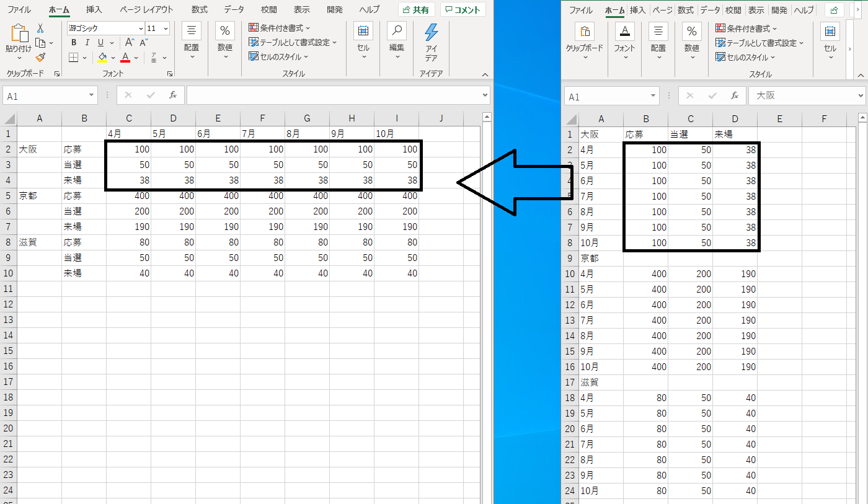
Task: Click the Copy icon in left window
Action: pyautogui.click(x=40, y=43)
